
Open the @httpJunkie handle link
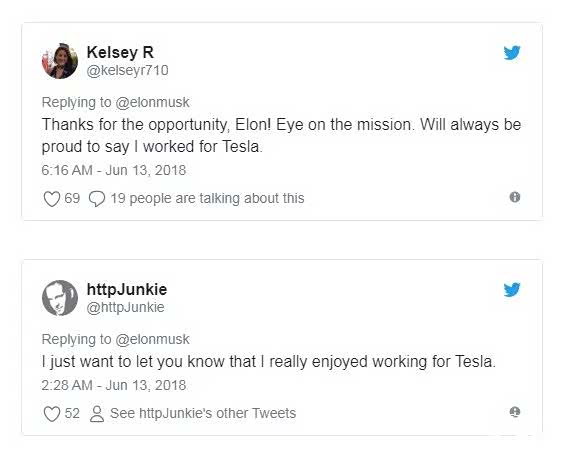125,307
